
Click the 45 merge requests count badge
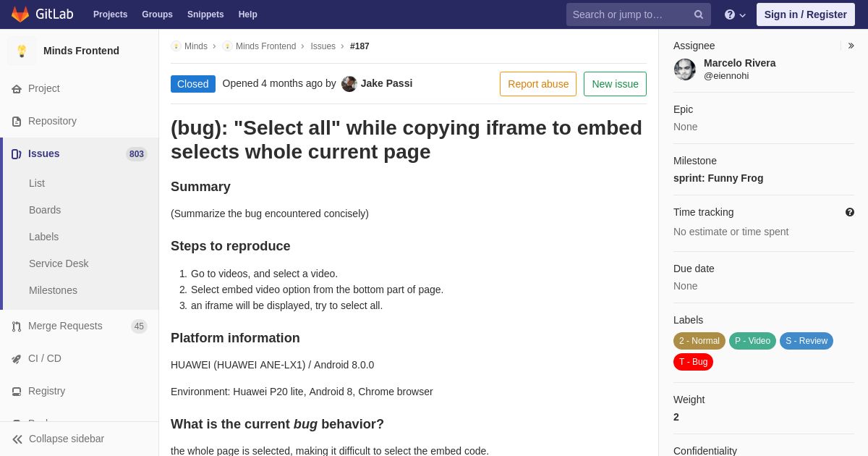(139, 326)
